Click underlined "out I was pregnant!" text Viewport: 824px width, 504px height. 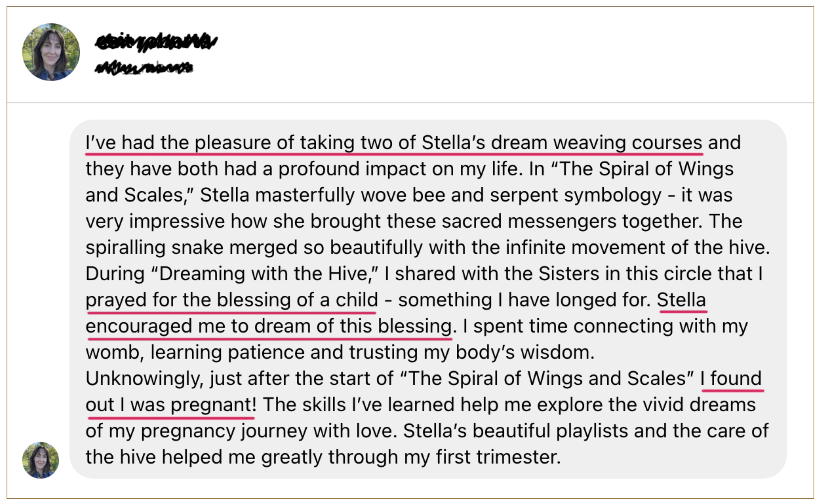(171, 405)
